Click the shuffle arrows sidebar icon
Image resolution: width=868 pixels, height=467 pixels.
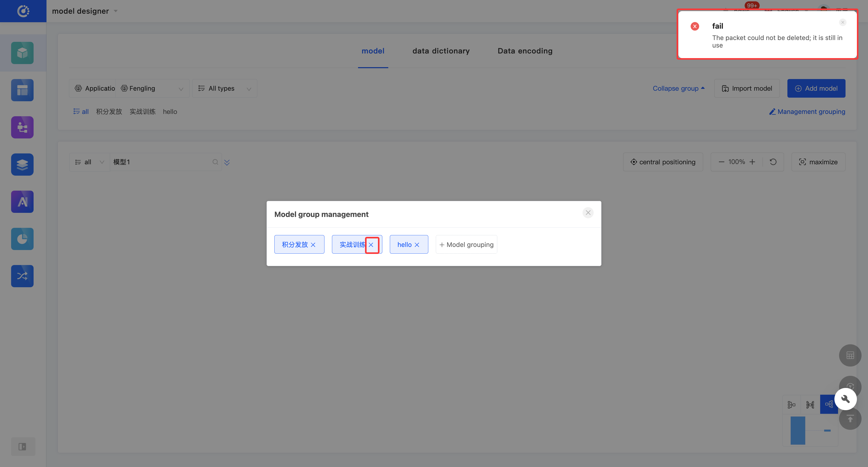[x=22, y=276]
